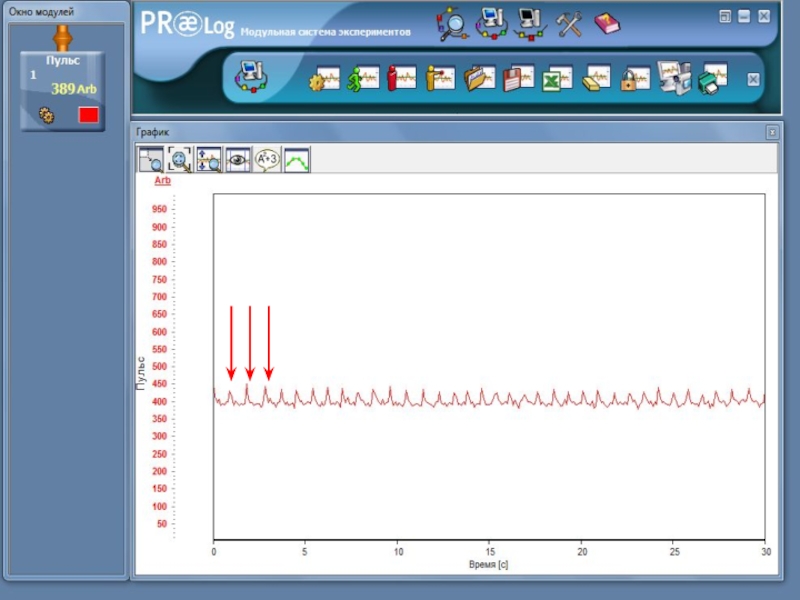
Task: Open Пульс module settings gears icon
Action: (45, 115)
